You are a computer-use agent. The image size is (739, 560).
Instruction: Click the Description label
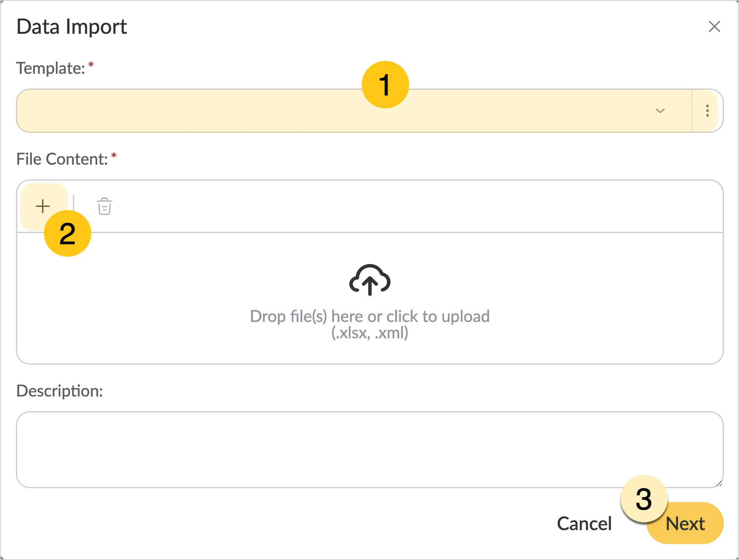click(59, 391)
